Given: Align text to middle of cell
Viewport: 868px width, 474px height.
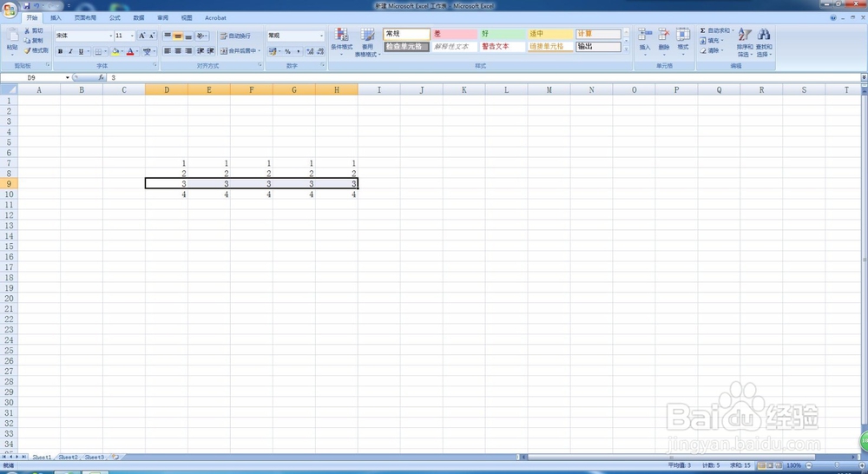Looking at the screenshot, I should click(178, 36).
